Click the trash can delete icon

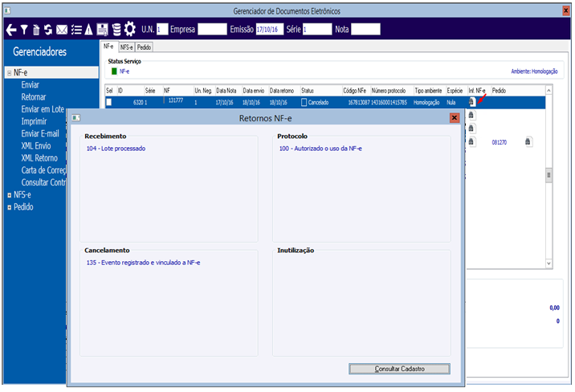[x=36, y=30]
